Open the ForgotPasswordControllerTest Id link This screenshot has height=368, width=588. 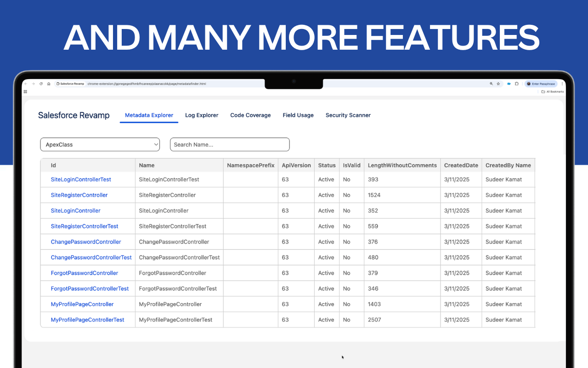click(x=90, y=289)
